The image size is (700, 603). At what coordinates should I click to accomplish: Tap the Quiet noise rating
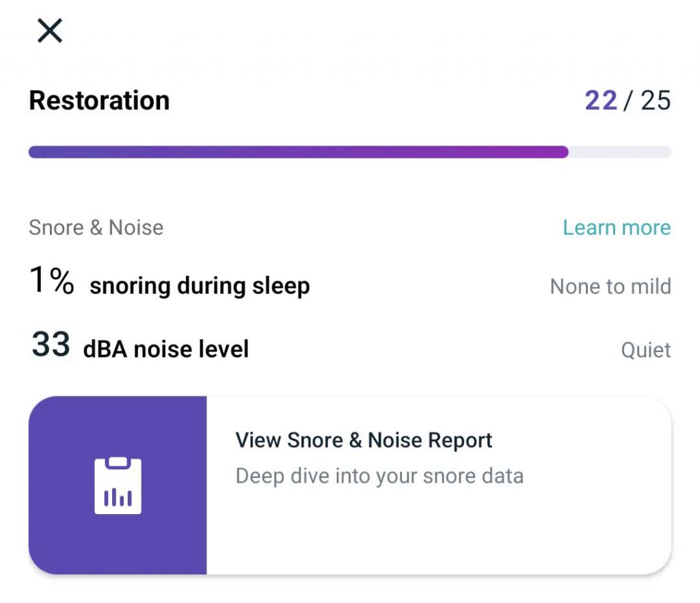[645, 350]
